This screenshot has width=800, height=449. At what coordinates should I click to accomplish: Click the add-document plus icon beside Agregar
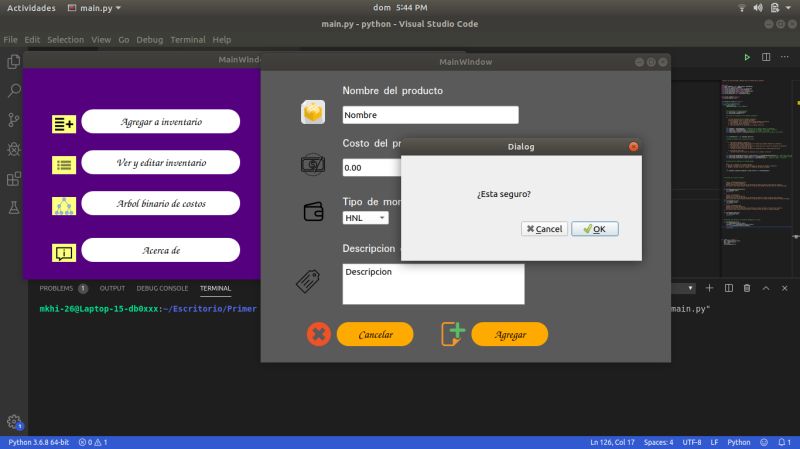pos(453,334)
